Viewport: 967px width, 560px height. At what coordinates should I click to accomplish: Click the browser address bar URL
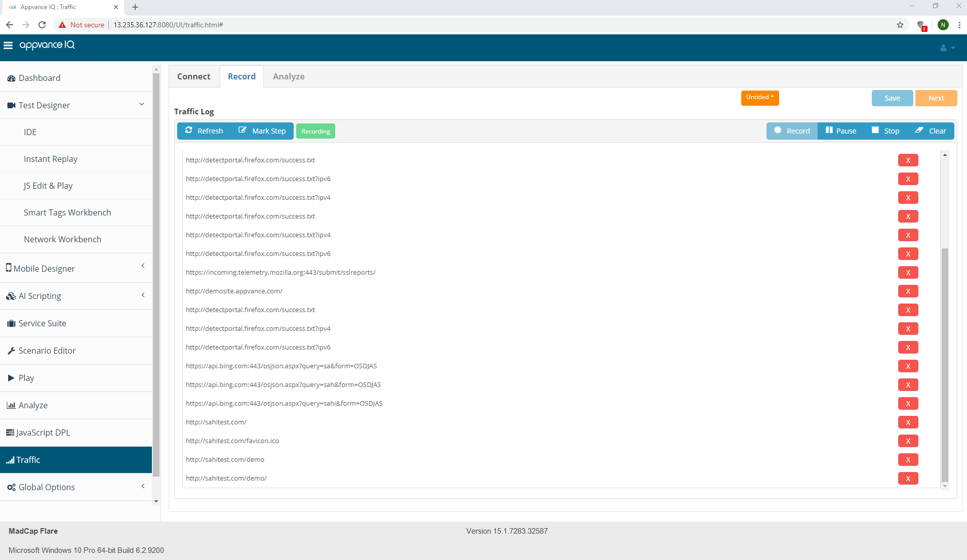(x=168, y=25)
